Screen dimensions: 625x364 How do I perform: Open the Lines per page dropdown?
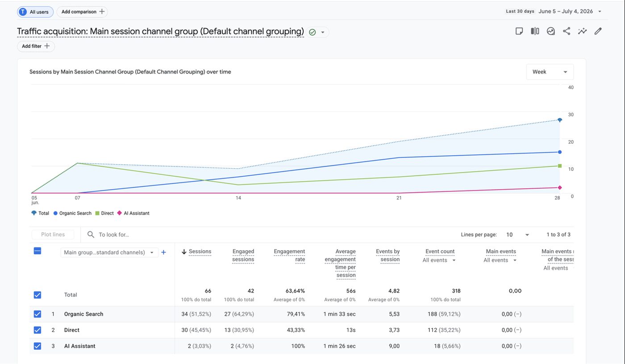tap(517, 235)
